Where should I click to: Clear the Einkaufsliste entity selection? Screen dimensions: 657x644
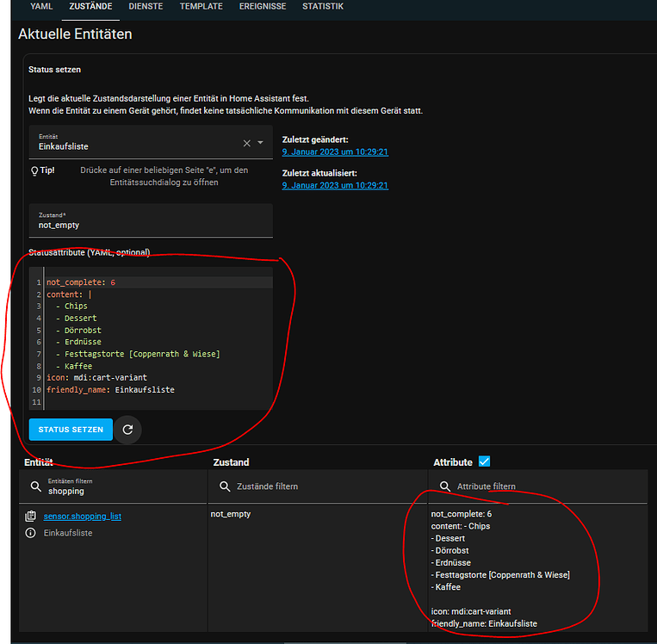247,143
